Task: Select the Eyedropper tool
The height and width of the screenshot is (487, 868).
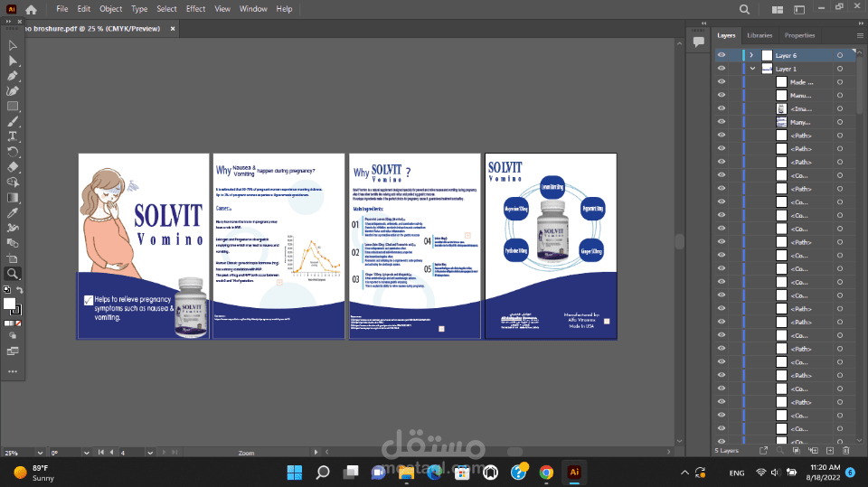Action: 13,212
